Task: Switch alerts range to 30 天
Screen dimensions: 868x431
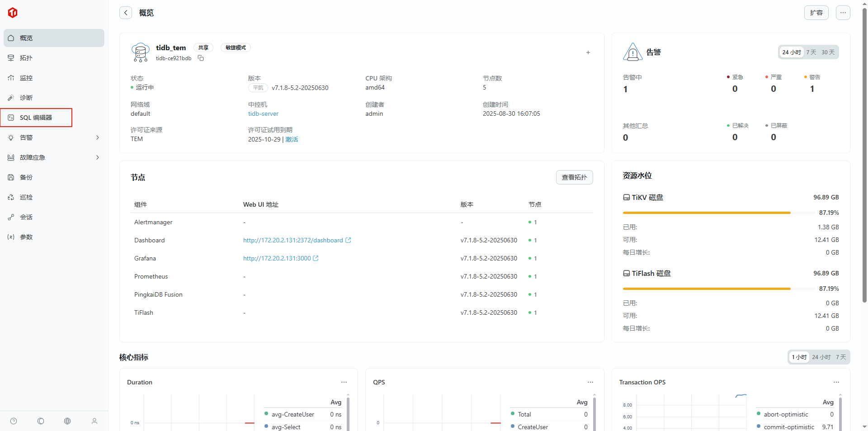Action: click(828, 52)
